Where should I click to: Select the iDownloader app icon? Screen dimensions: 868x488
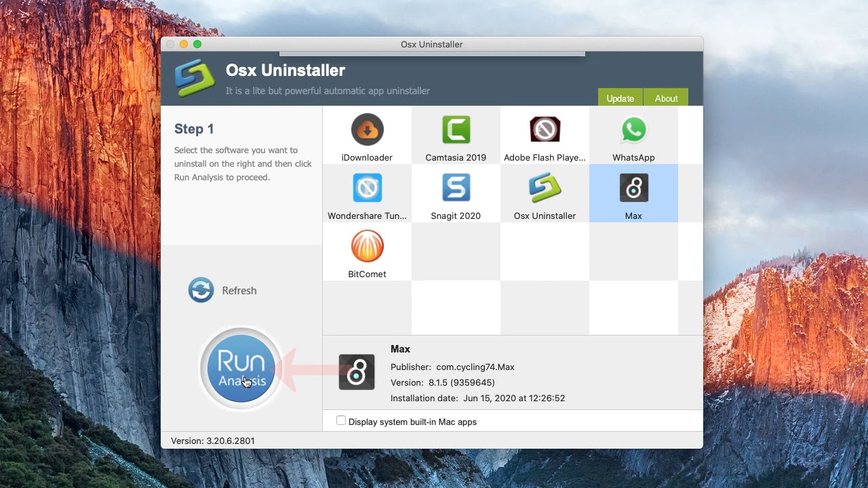tap(368, 129)
